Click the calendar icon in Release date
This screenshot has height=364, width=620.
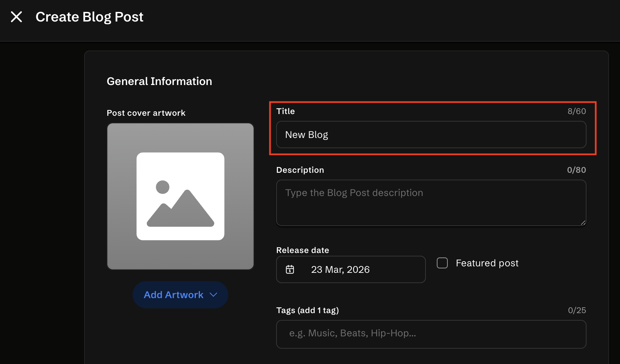pos(290,269)
